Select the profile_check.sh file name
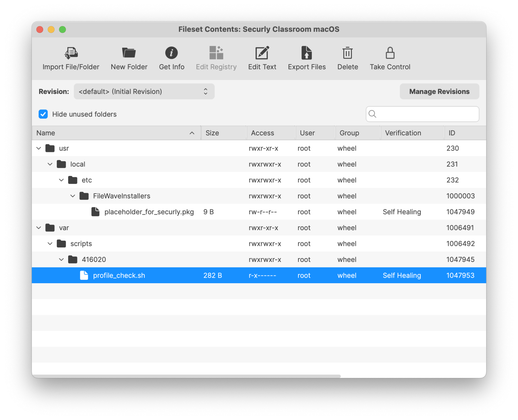This screenshot has height=420, width=518. (119, 275)
